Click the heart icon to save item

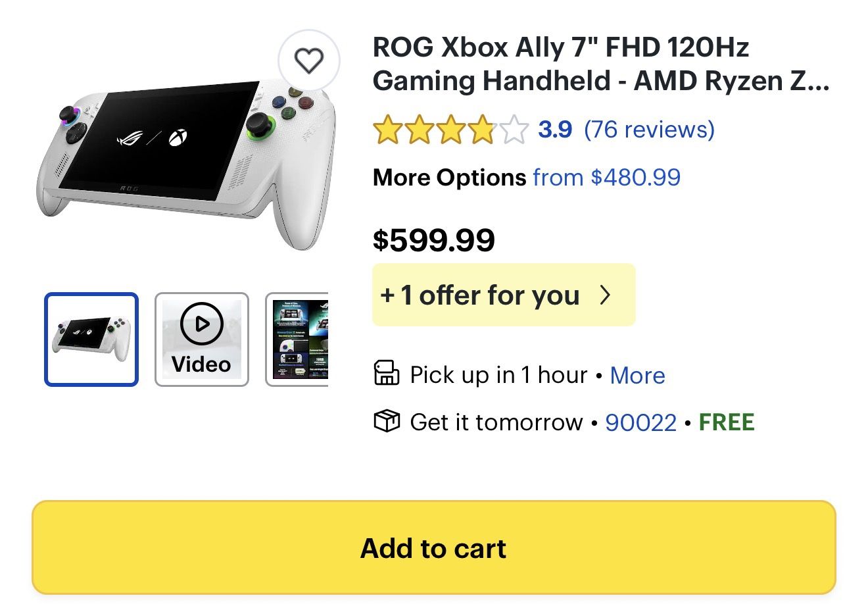tap(310, 60)
